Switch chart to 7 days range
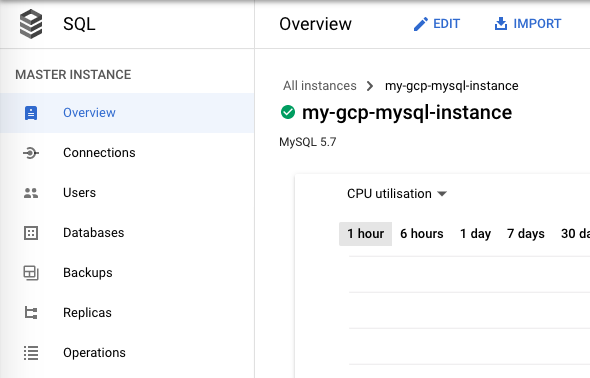The height and width of the screenshot is (378, 590). 526,234
